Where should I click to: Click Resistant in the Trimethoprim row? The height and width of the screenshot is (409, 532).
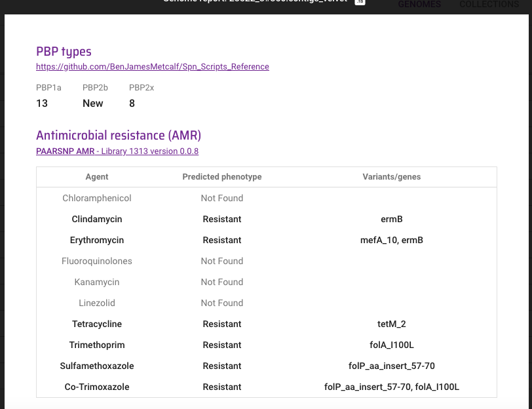[222, 345]
